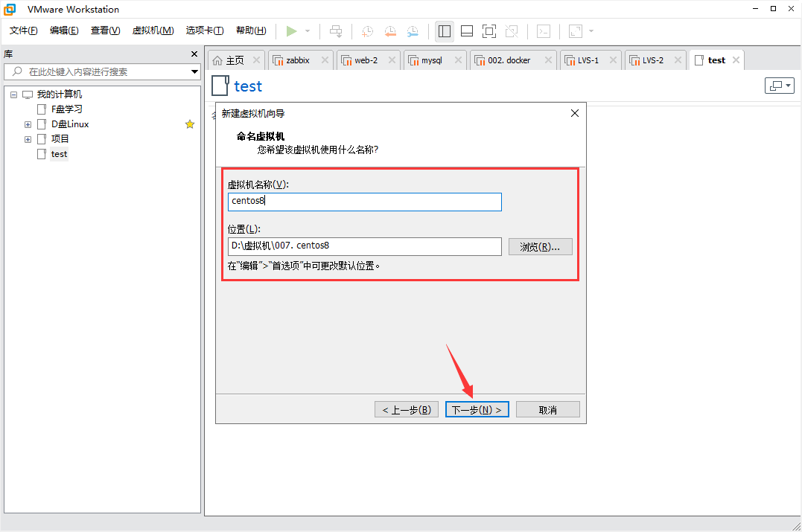
Task: Close the LVS-2 tab
Action: (x=678, y=60)
